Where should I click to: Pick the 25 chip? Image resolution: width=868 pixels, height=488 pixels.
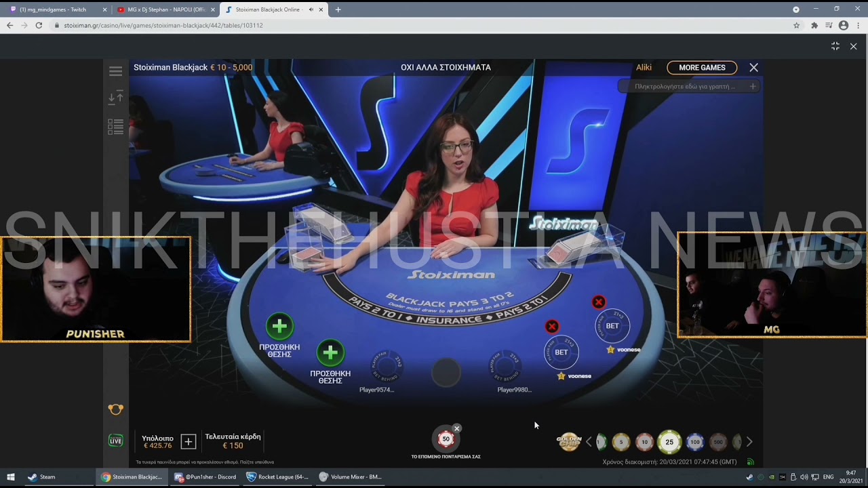[x=669, y=442]
